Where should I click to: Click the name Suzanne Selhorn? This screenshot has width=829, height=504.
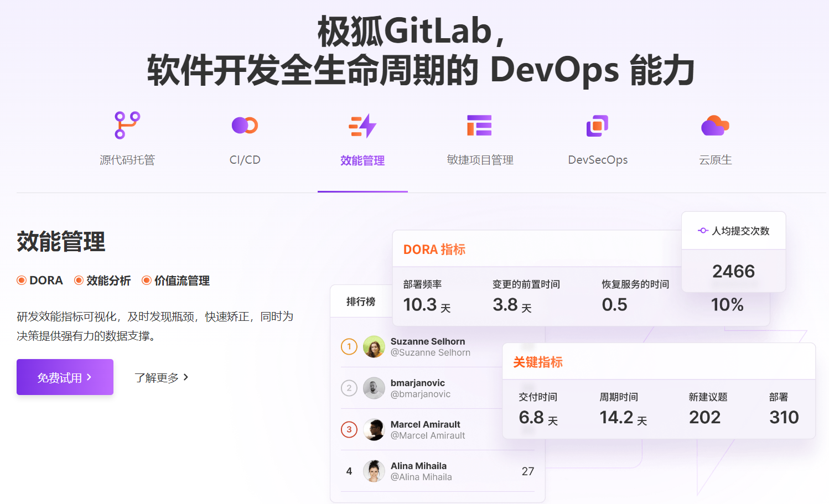(428, 341)
